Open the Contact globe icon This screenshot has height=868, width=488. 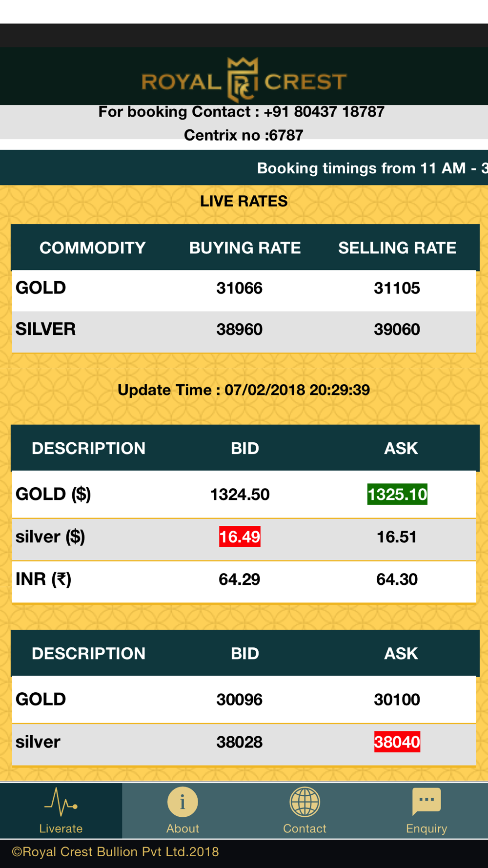tap(305, 802)
